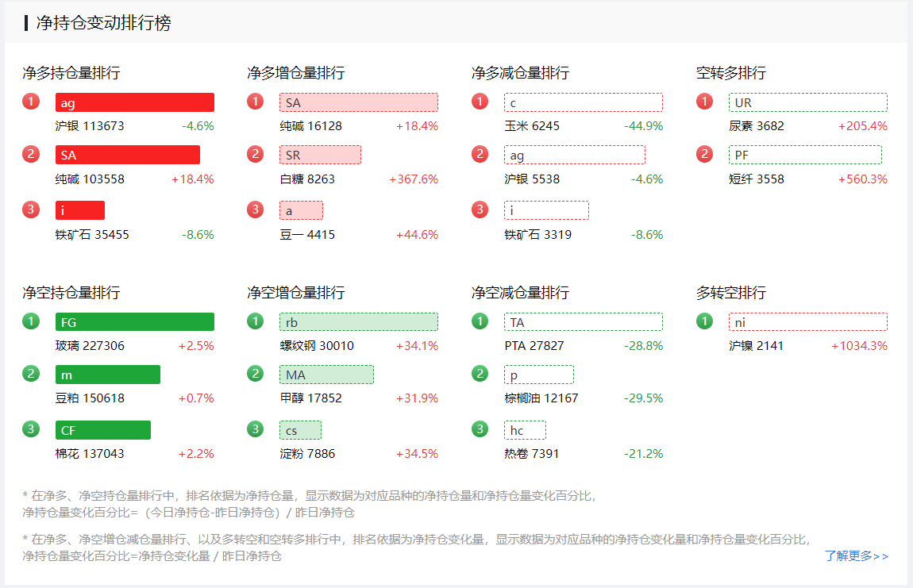Viewport: 913px width, 588px height.
Task: Select the green FG bar for 玻璃
Action: [x=134, y=322]
